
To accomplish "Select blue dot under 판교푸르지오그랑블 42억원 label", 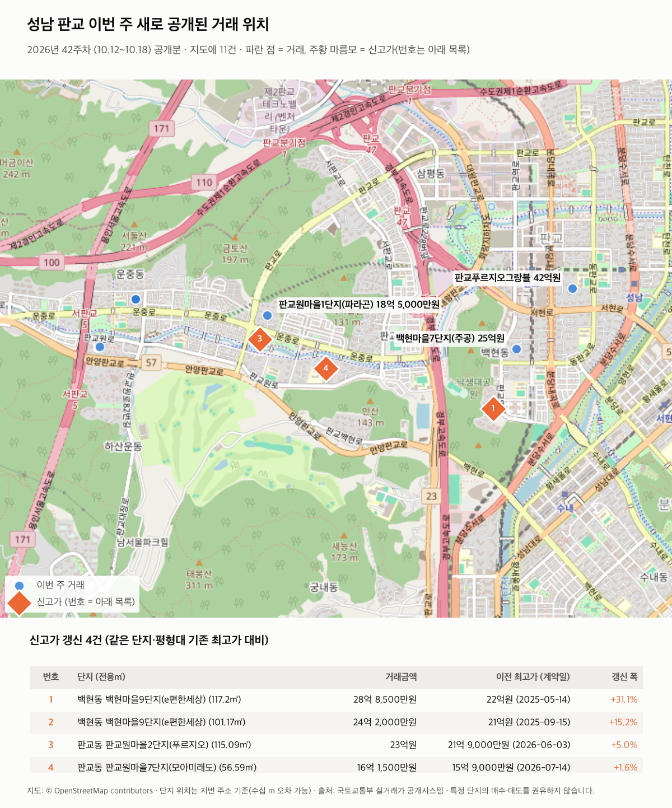I will (x=572, y=288).
